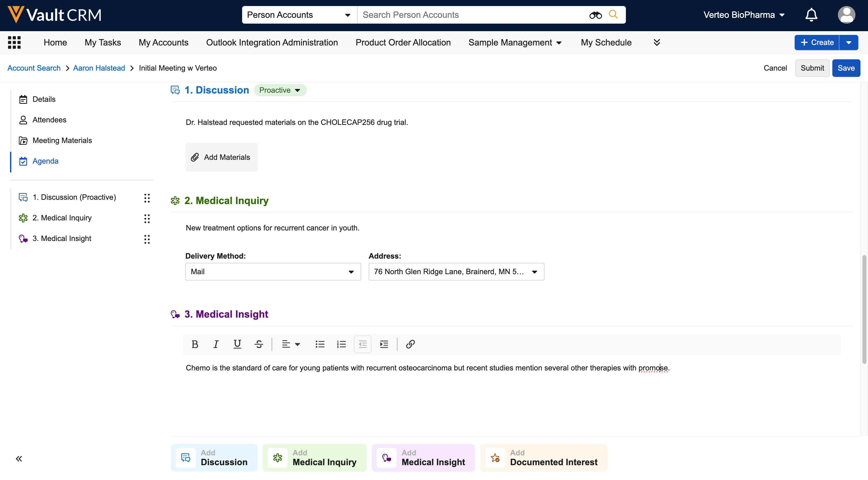Toggle italic text formatting
Image resolution: width=868 pixels, height=480 pixels.
tap(216, 344)
